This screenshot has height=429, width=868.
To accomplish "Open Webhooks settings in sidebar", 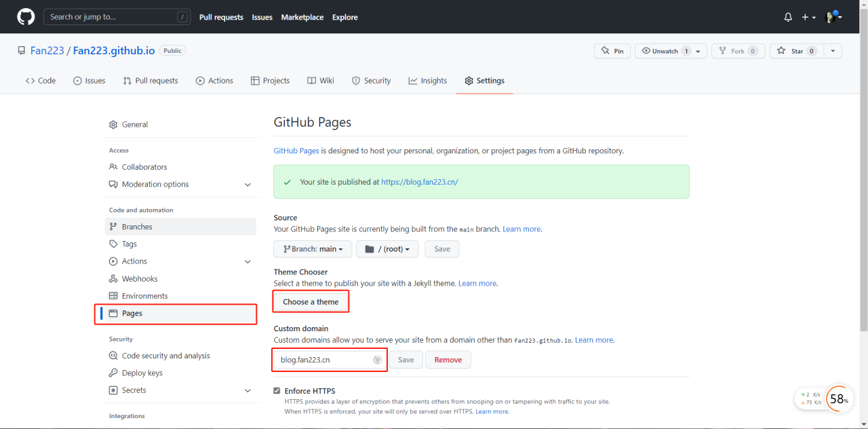I will pyautogui.click(x=140, y=278).
